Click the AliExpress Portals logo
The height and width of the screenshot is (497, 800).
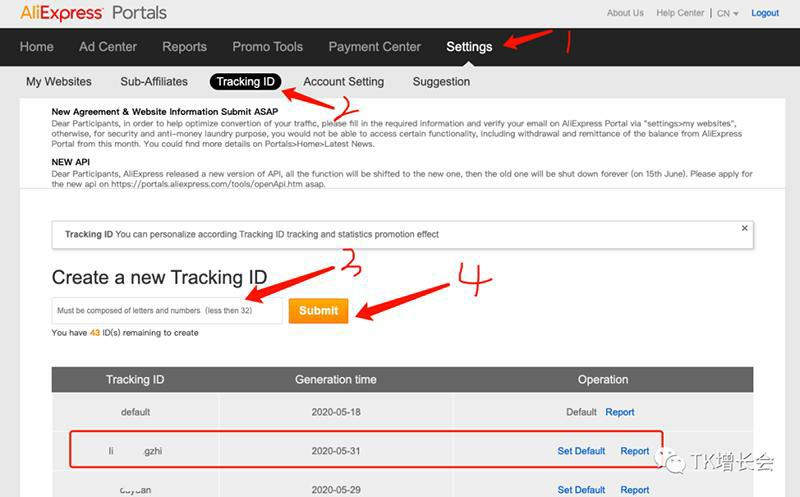pos(93,13)
